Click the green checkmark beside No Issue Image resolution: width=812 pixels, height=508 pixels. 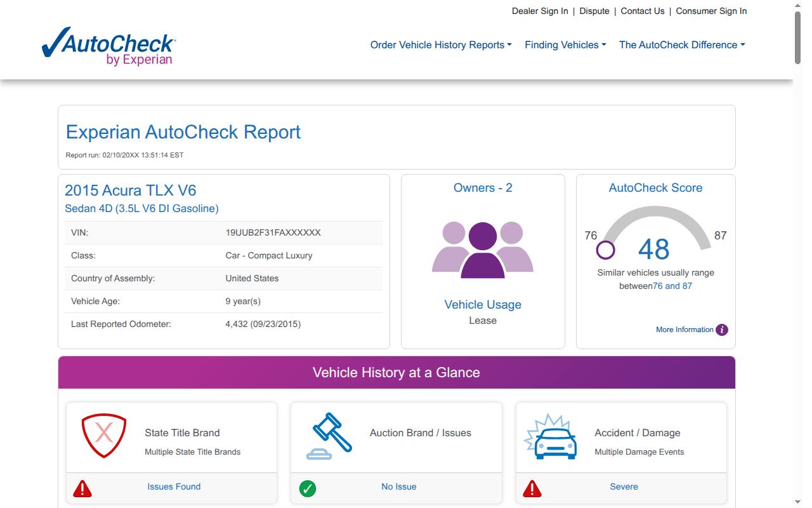click(x=308, y=488)
